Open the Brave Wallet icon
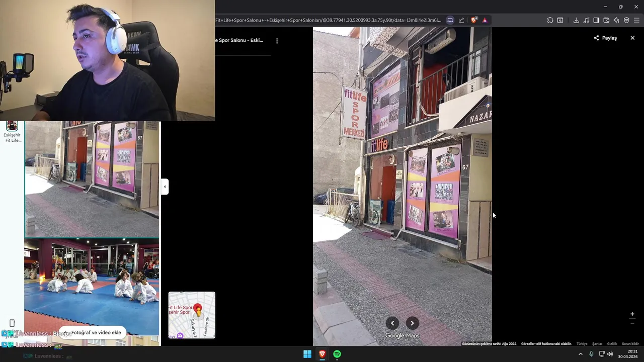 pyautogui.click(x=606, y=20)
